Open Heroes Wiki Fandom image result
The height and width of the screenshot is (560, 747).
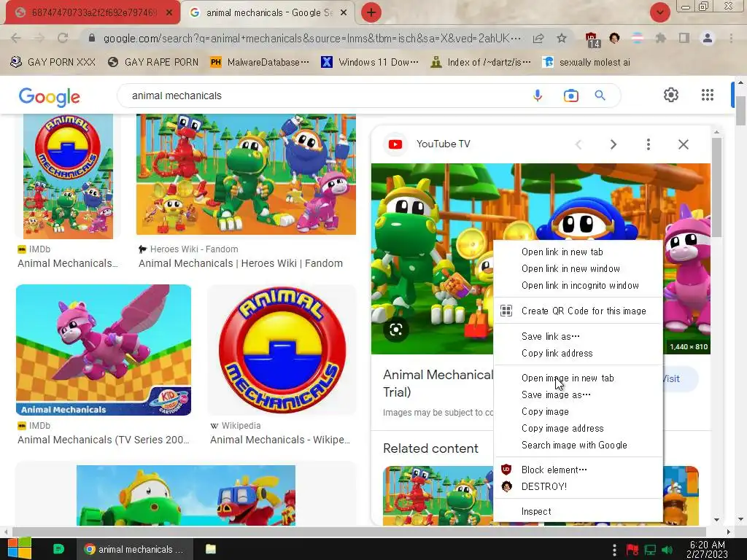point(246,174)
